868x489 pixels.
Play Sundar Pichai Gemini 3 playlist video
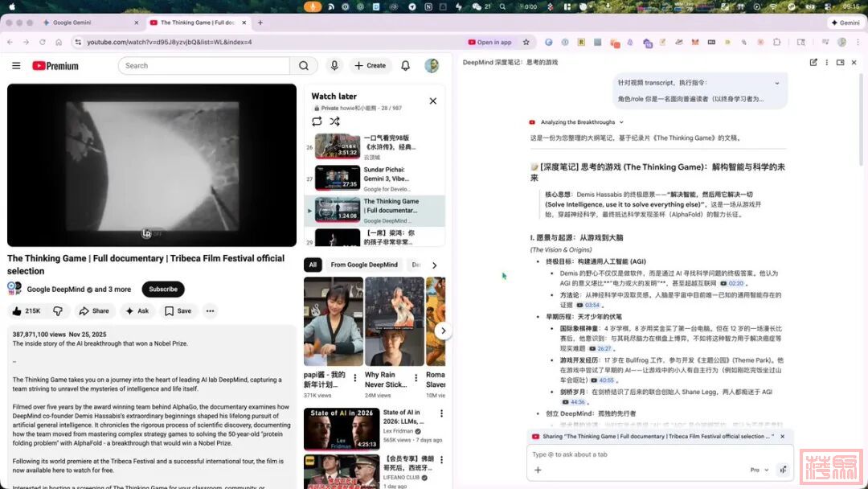tap(338, 178)
